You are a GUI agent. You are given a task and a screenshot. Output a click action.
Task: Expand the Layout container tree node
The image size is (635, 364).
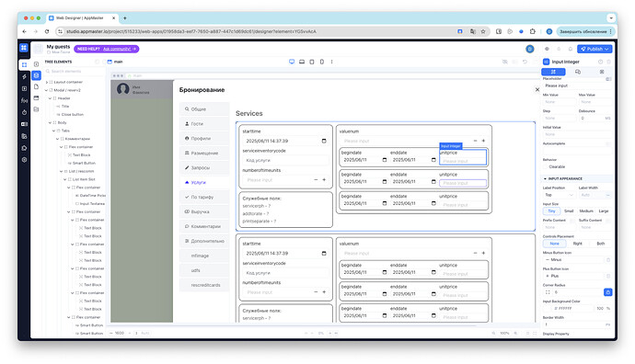[x=47, y=82]
